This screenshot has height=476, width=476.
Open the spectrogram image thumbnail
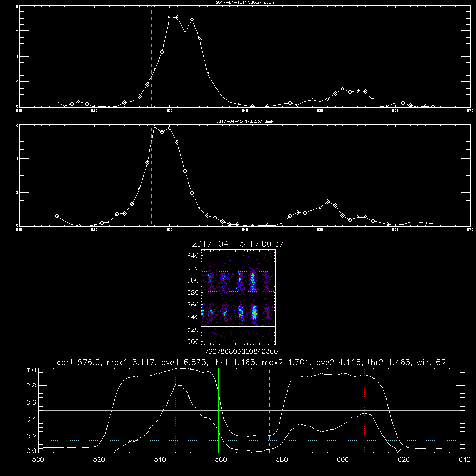coord(238,297)
